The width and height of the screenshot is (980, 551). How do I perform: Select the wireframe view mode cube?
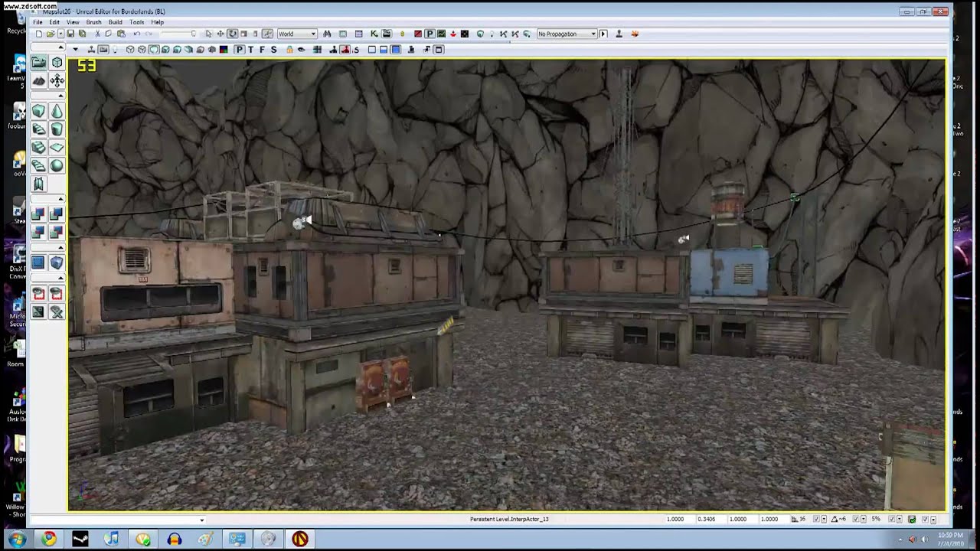point(130,50)
